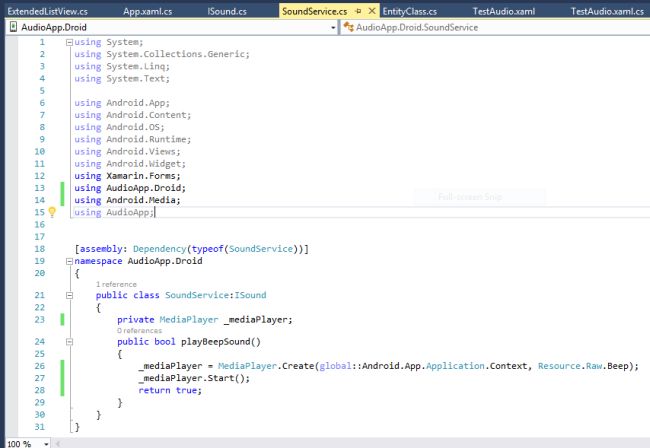
Task: Click the AudioApp.Droid project icon
Action: pyautogui.click(x=13, y=27)
